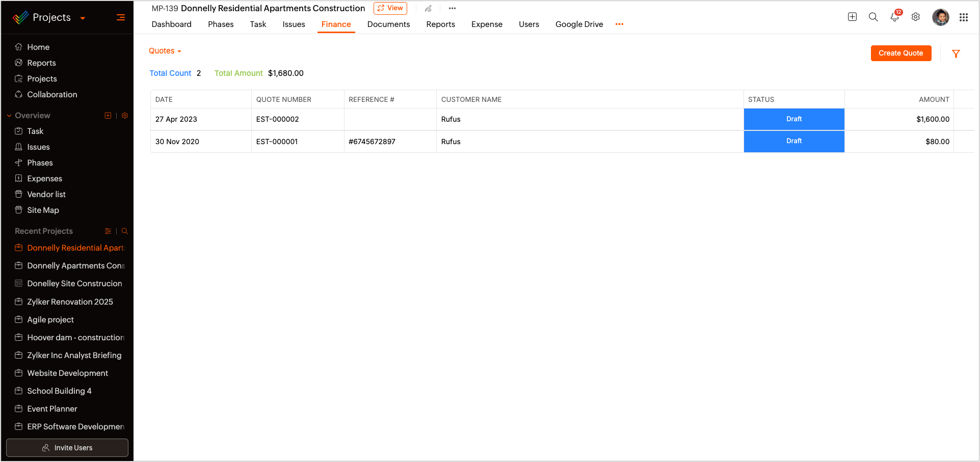Collapse the Overview section chevron
This screenshot has height=462, width=980.
[9, 116]
